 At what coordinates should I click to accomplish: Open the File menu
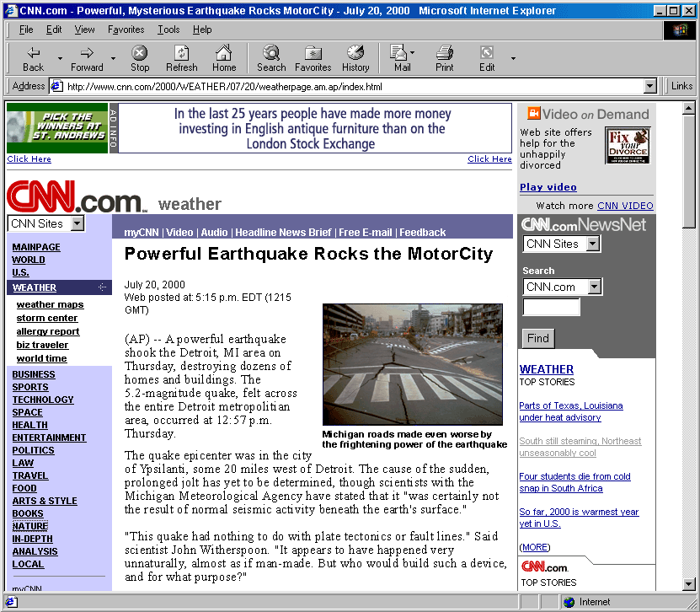pyautogui.click(x=26, y=30)
